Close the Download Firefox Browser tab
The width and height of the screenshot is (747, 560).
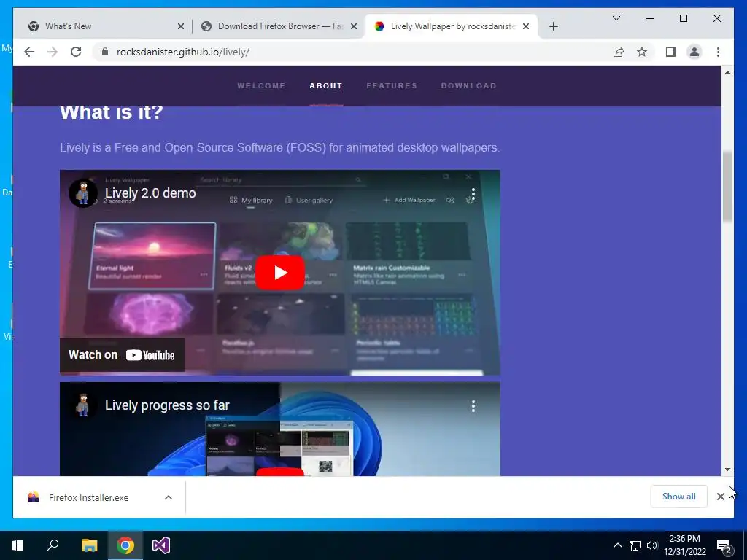(354, 26)
